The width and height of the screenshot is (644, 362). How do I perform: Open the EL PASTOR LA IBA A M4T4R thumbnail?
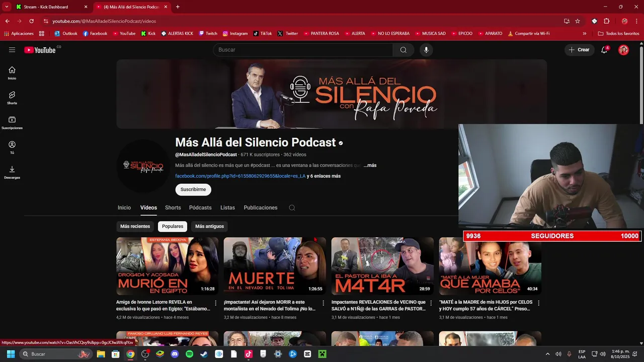(382, 266)
